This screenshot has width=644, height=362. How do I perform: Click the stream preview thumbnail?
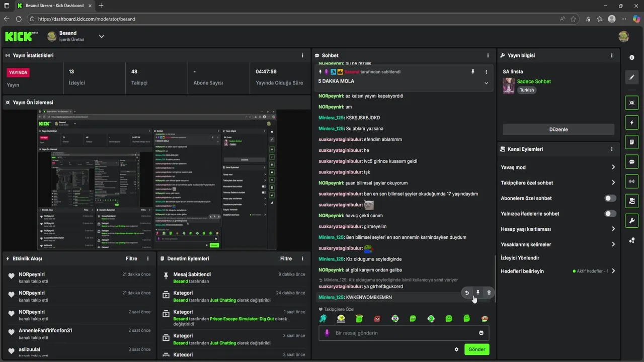156,179
